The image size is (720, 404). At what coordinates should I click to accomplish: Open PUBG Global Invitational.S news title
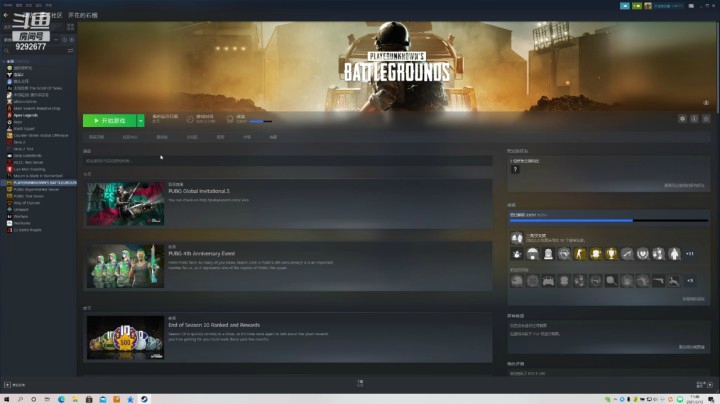pyautogui.click(x=199, y=191)
